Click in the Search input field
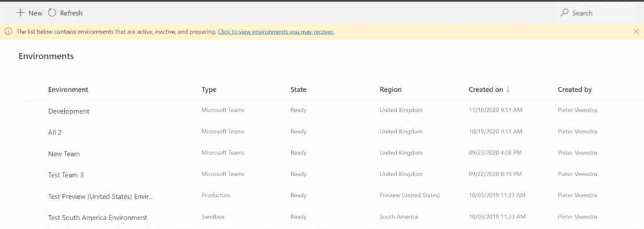Viewport: 644px width, 229px height. tap(597, 13)
